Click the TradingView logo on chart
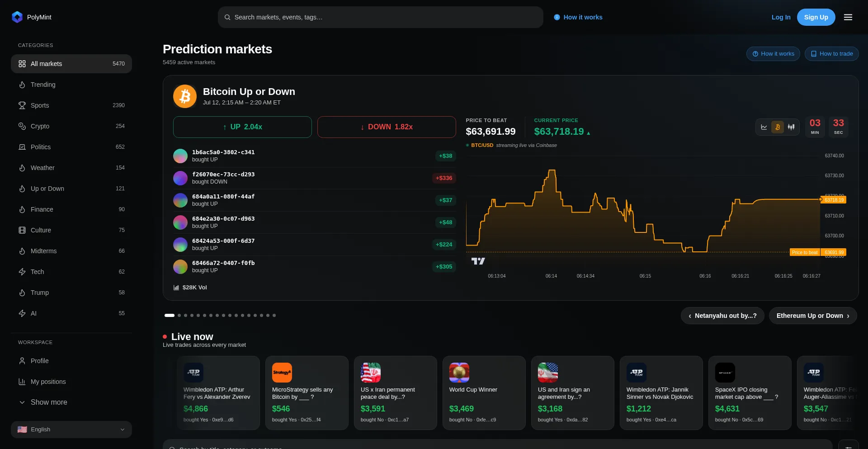Image resolution: width=868 pixels, height=449 pixels. 478,261
